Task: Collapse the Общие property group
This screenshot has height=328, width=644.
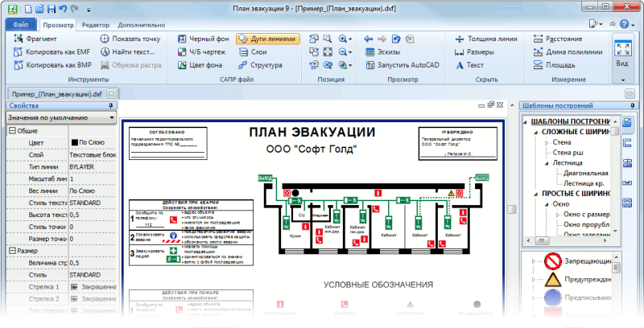Action: [12, 131]
